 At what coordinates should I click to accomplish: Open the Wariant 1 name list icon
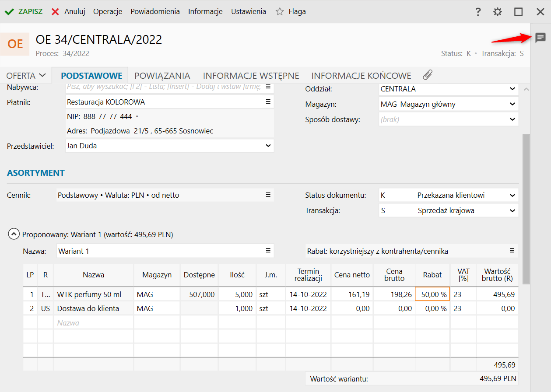point(268,251)
